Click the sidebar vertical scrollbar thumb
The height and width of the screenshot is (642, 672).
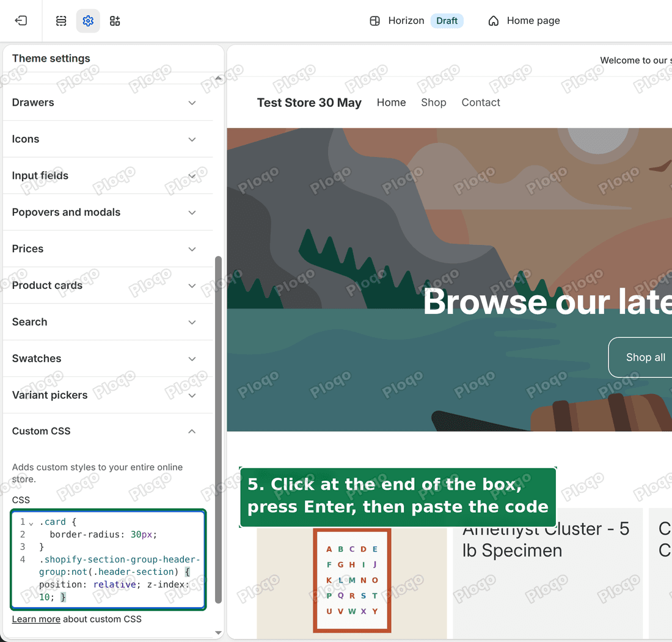(218, 429)
